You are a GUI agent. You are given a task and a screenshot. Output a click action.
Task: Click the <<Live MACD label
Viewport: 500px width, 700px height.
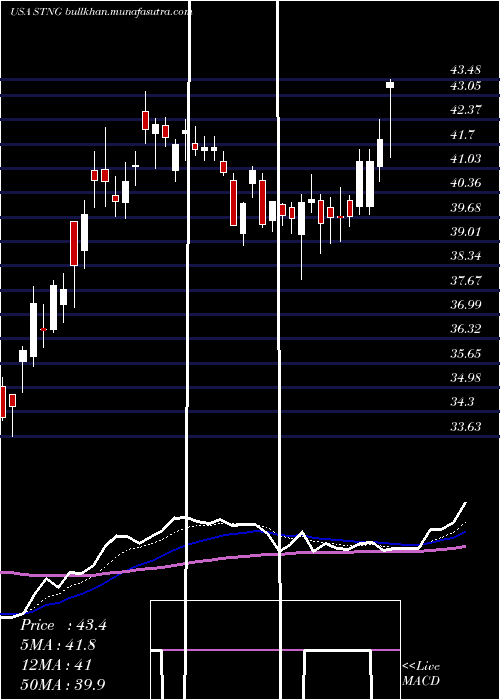point(421,673)
